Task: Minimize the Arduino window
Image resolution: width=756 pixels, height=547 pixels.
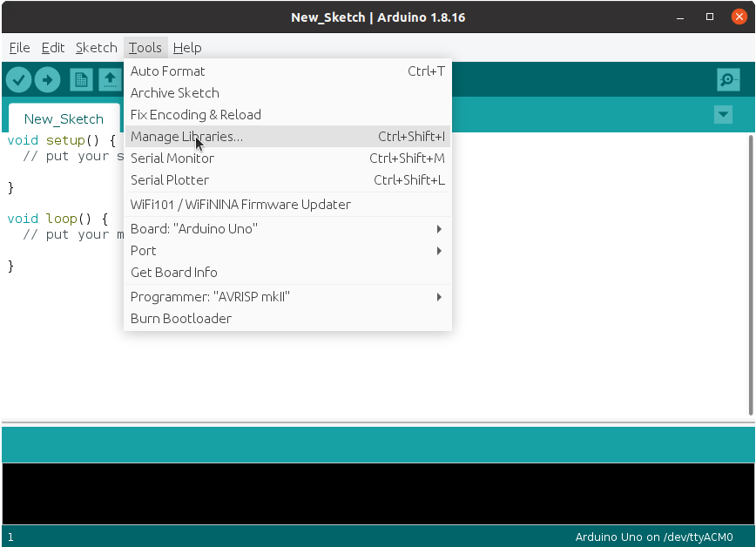Action: [x=680, y=17]
